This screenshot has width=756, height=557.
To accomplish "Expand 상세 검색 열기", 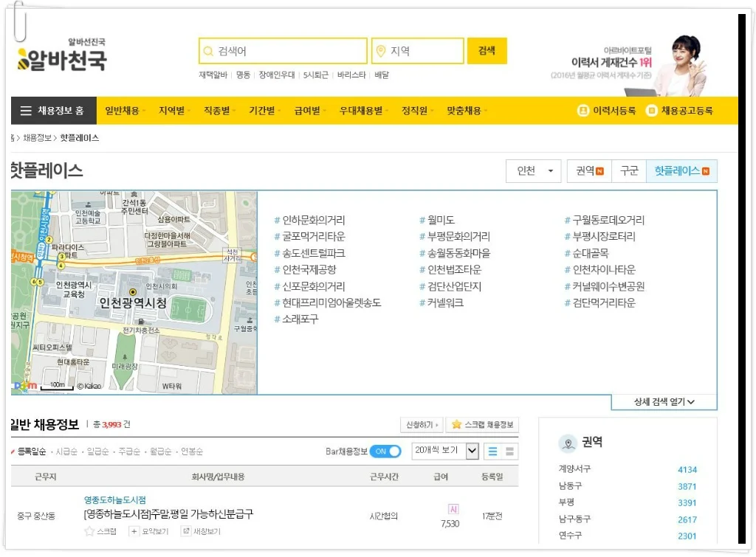I will (664, 402).
